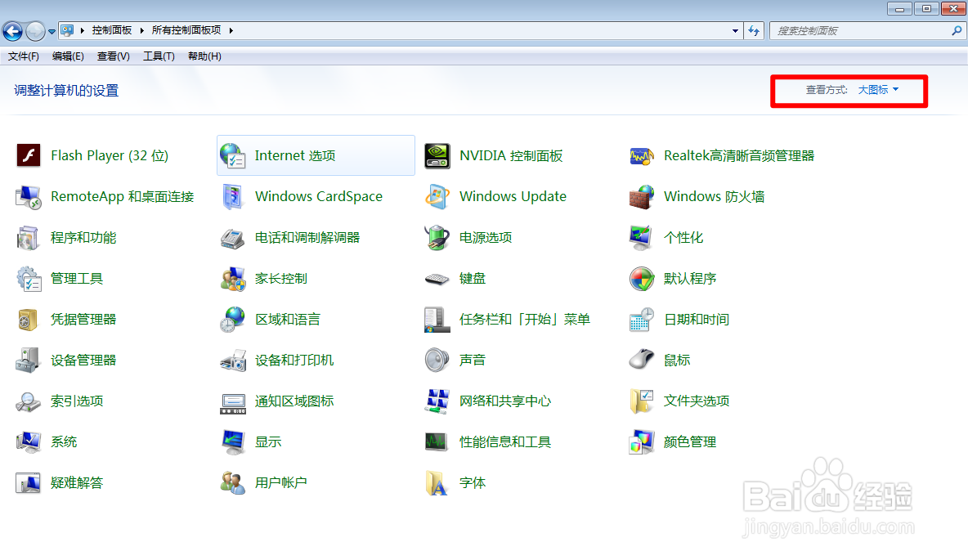Open the Windows CardSpace icon
The image size is (968, 560).
pos(233,196)
